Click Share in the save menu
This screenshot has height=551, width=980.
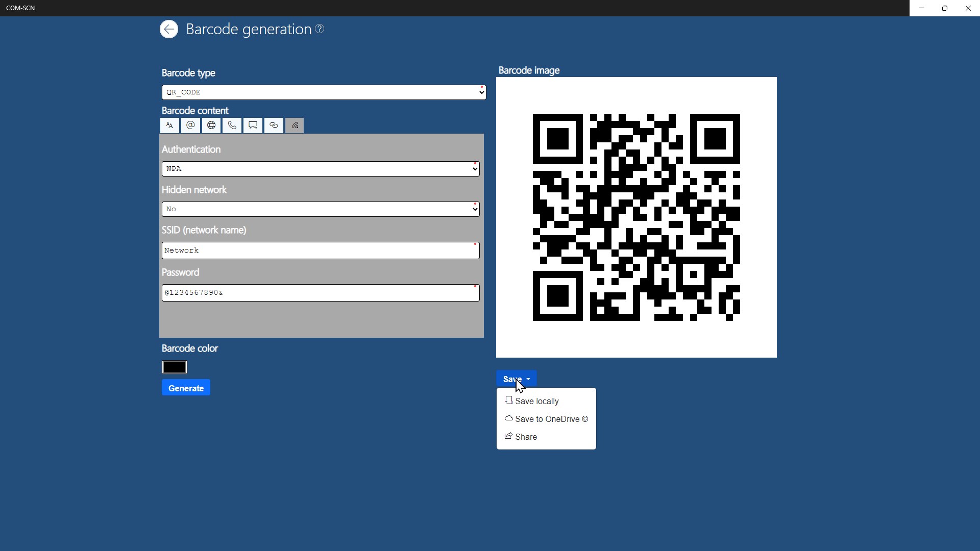click(526, 437)
